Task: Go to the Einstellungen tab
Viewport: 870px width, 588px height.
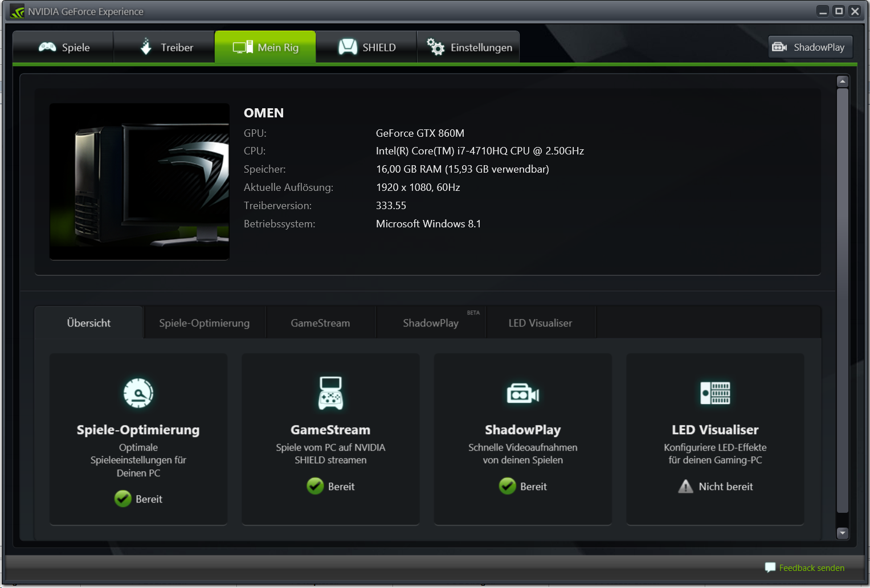Action: [x=469, y=47]
